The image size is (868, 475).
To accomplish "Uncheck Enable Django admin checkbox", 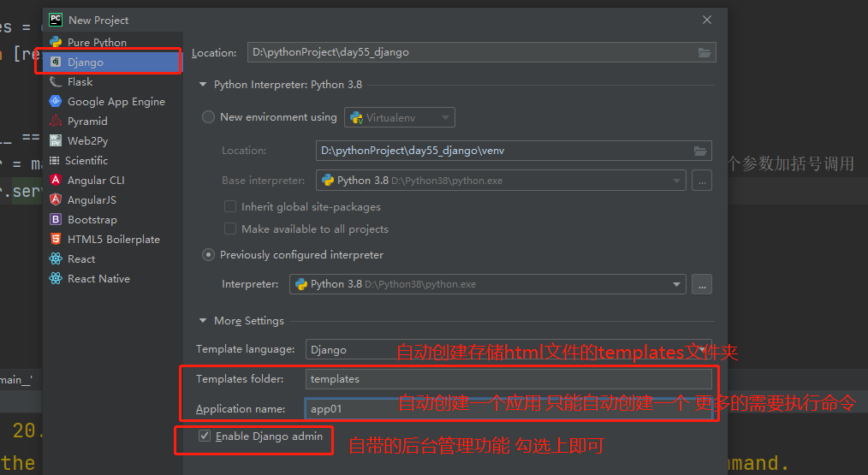I will click(205, 436).
